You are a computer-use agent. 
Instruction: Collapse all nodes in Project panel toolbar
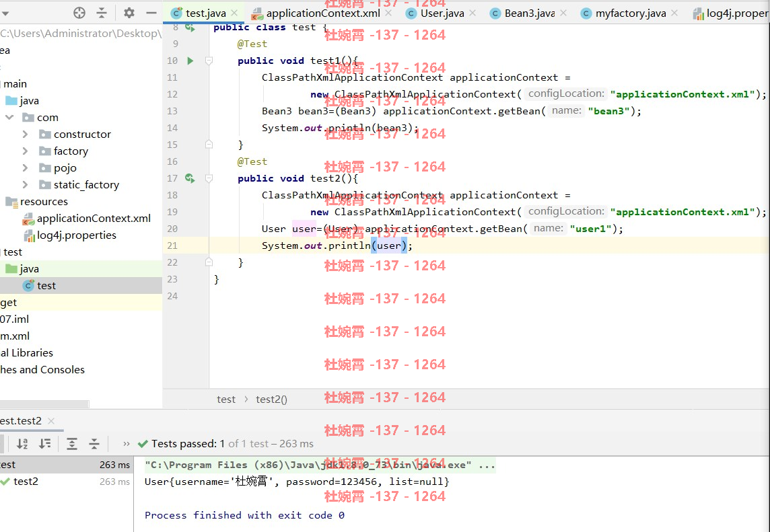[102, 13]
